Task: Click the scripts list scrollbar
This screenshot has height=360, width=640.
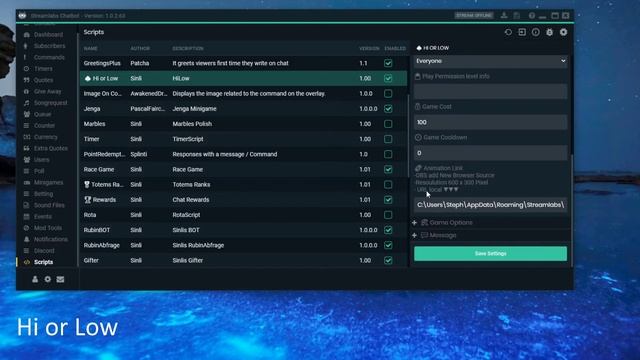Action: (409, 136)
